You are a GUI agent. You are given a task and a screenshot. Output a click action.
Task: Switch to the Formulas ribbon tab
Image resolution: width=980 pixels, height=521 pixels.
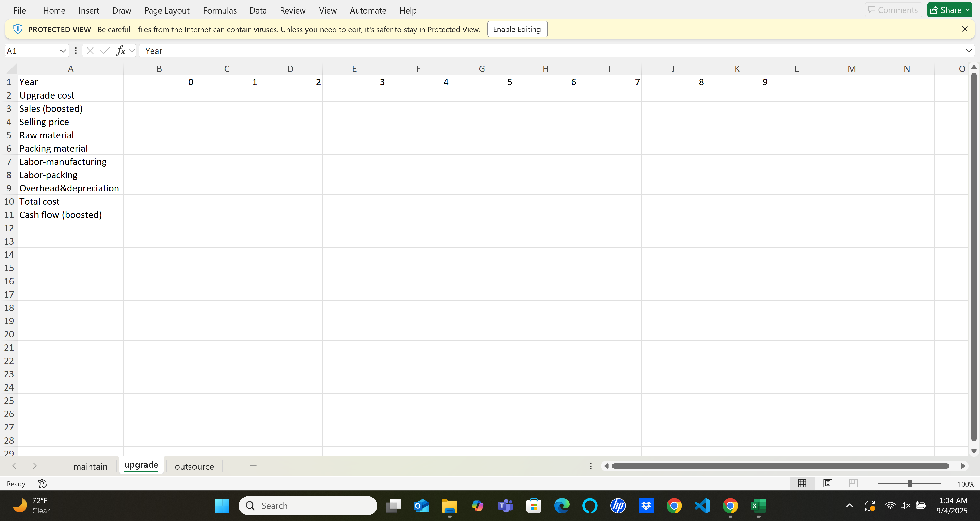coord(219,10)
